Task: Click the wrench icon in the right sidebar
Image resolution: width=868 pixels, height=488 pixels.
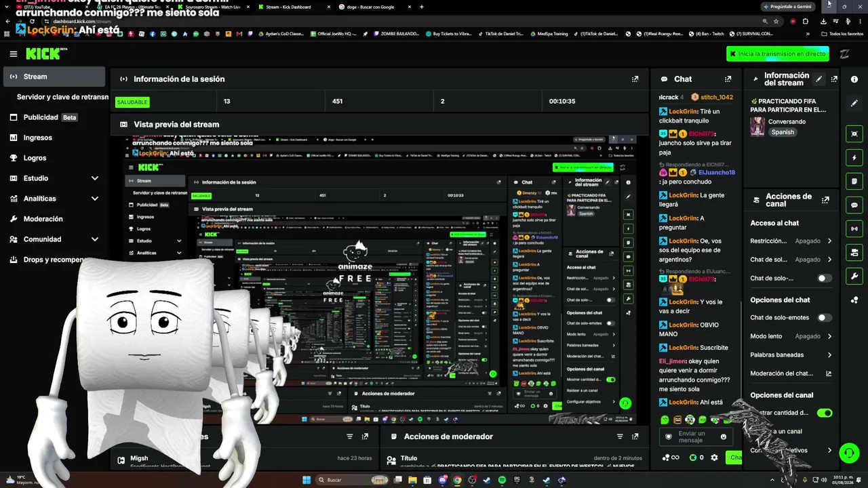Action: [854, 276]
